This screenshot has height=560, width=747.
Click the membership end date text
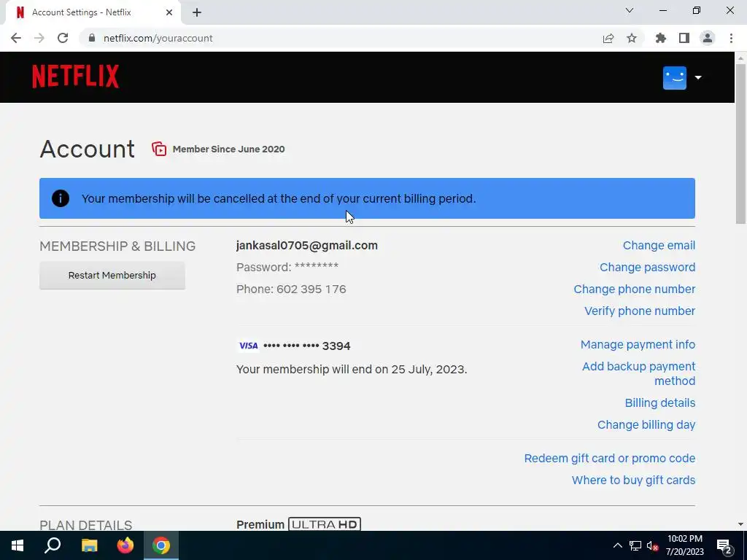click(x=352, y=370)
